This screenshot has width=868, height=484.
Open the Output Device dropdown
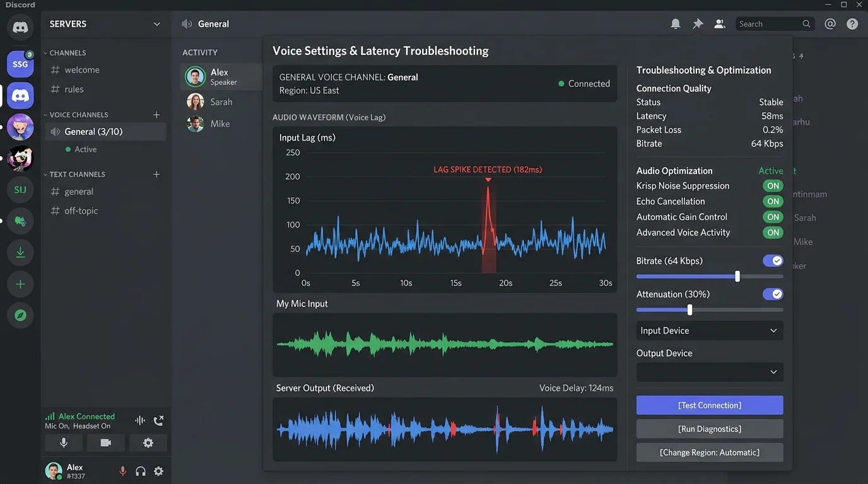pos(710,372)
